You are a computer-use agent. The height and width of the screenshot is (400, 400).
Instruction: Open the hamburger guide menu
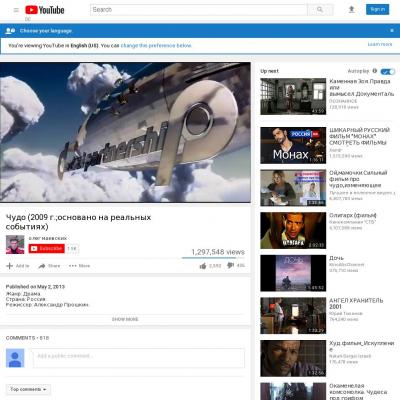click(x=16, y=10)
